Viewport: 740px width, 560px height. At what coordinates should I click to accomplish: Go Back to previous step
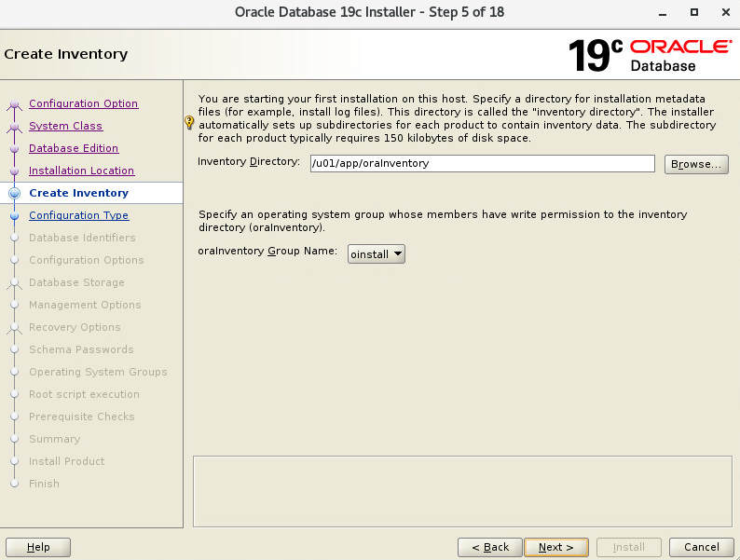(x=490, y=547)
